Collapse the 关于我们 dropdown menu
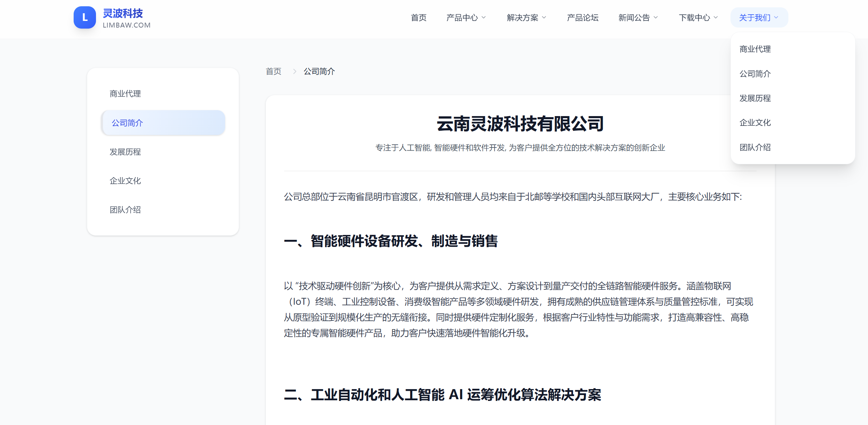This screenshot has width=868, height=425. tap(759, 18)
